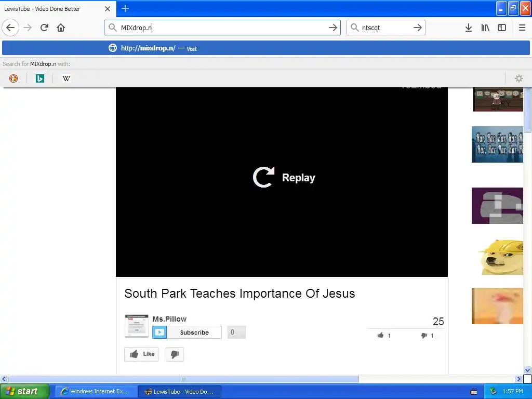Open the topmost cartoon crowd suggested video
Screen dimensions: 532x399
498,99
